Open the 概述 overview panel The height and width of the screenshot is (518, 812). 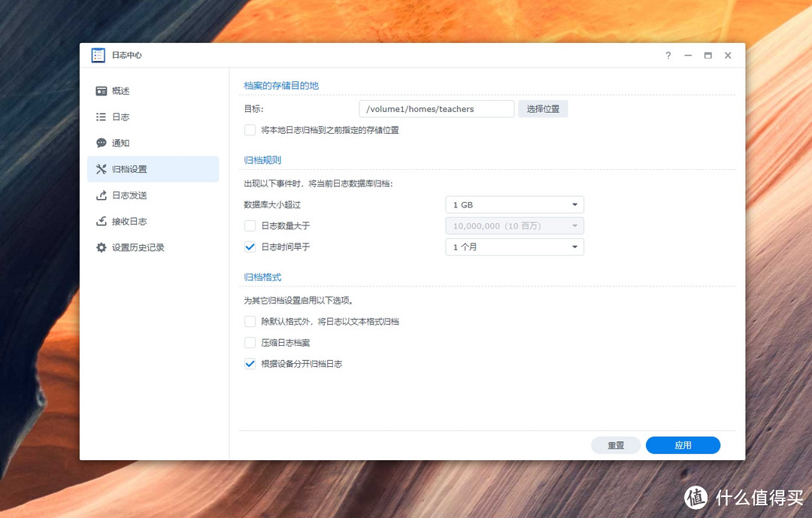coord(117,90)
